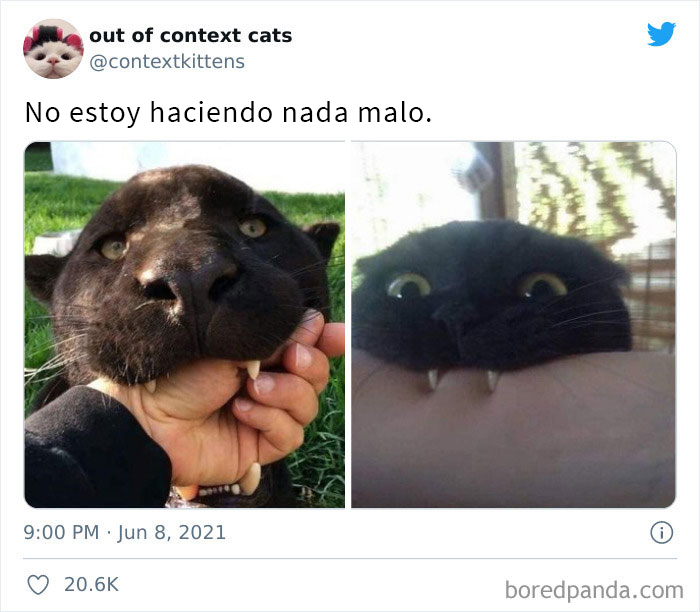This screenshot has height=612, width=700.
Task: Click the panther's large lower fang
Action: click(x=251, y=479)
